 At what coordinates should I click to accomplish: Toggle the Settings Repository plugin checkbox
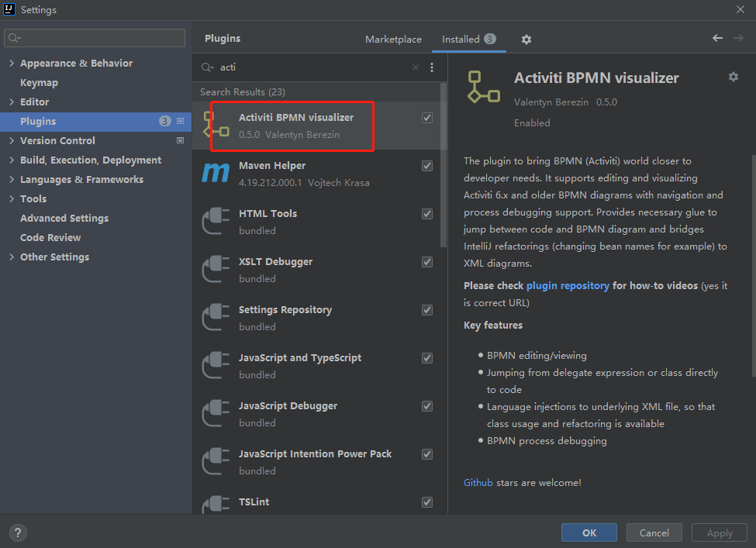(427, 310)
